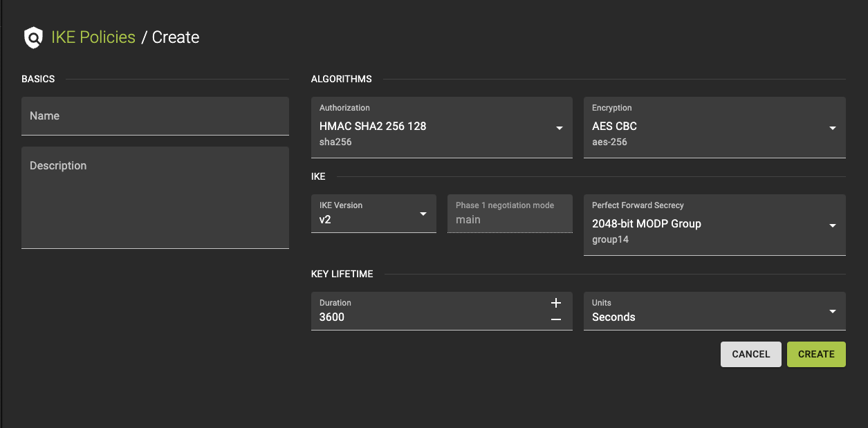Focus the Description text area

(155, 198)
